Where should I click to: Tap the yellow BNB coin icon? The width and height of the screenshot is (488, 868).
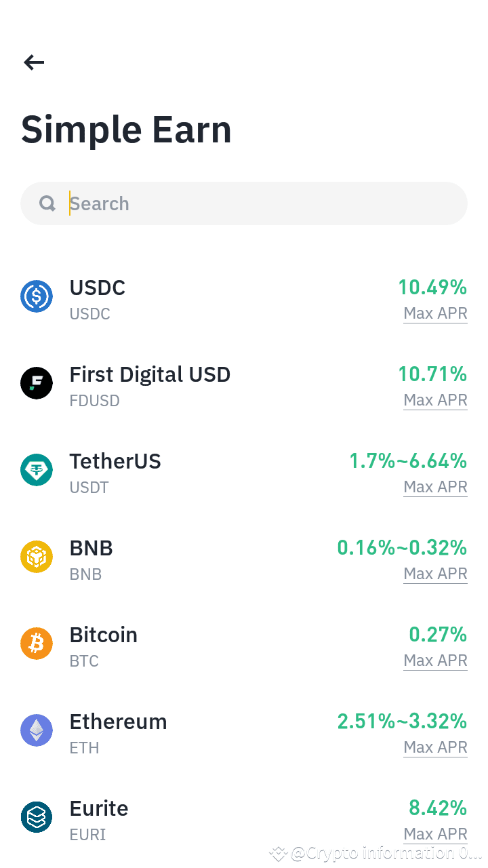(37, 557)
